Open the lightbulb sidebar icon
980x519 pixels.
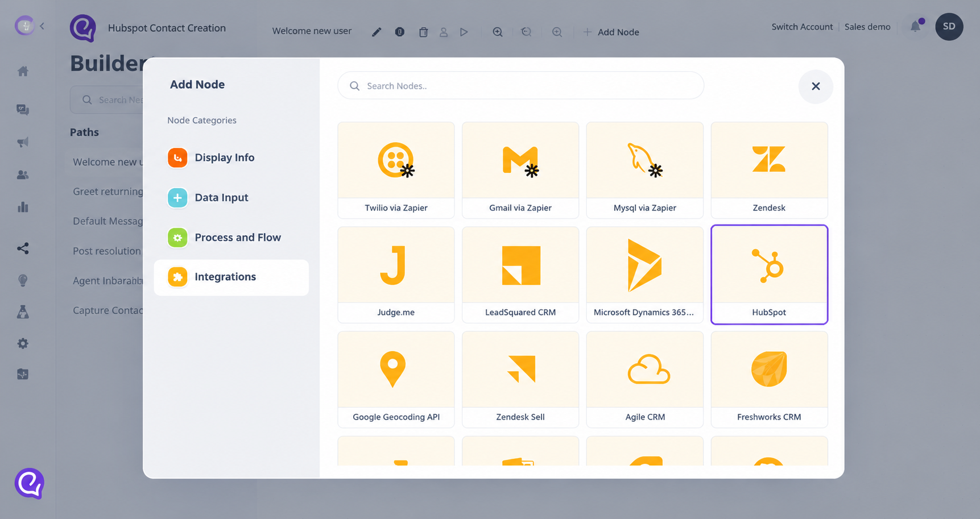coord(23,280)
